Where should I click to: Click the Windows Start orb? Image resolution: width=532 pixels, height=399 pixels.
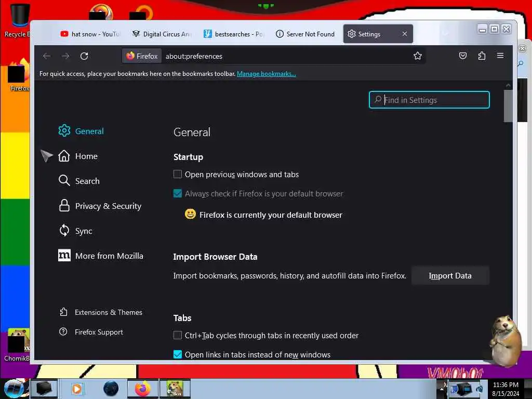pos(14,389)
